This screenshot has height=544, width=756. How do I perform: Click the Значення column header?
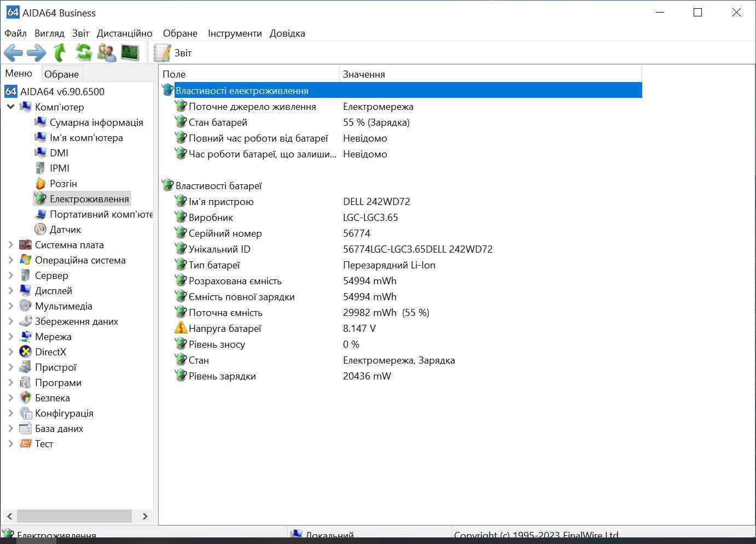(x=490, y=74)
